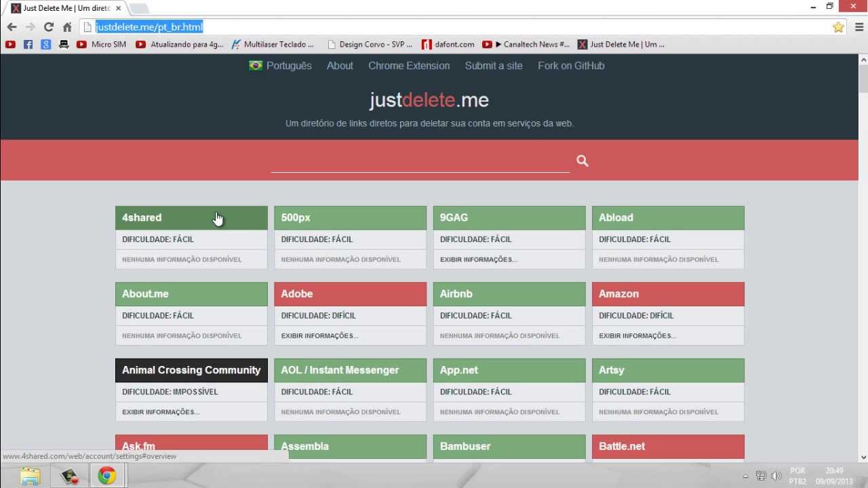Open the About.me delete link
Image resolution: width=868 pixels, height=488 pixels.
(191, 294)
